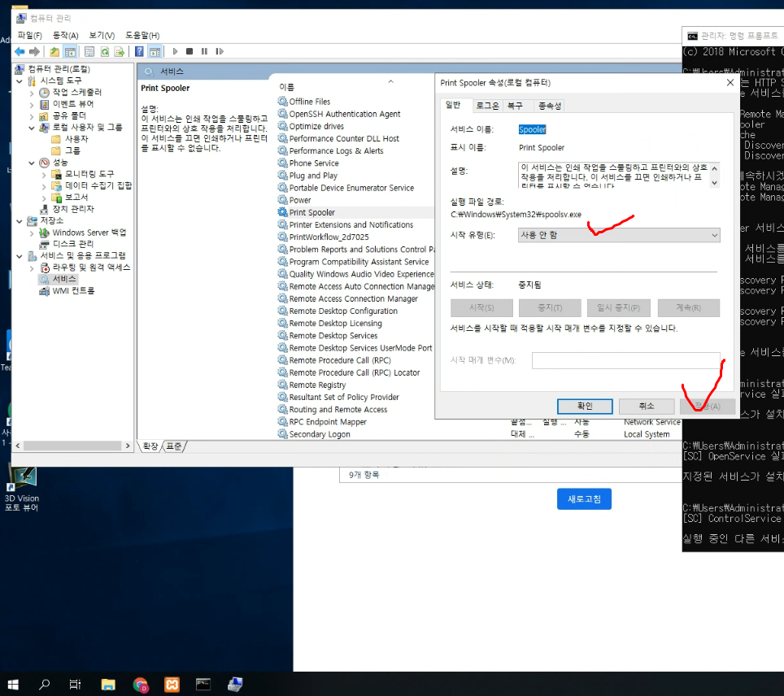Open Task View from taskbar
This screenshot has width=784, height=696.
(x=75, y=684)
